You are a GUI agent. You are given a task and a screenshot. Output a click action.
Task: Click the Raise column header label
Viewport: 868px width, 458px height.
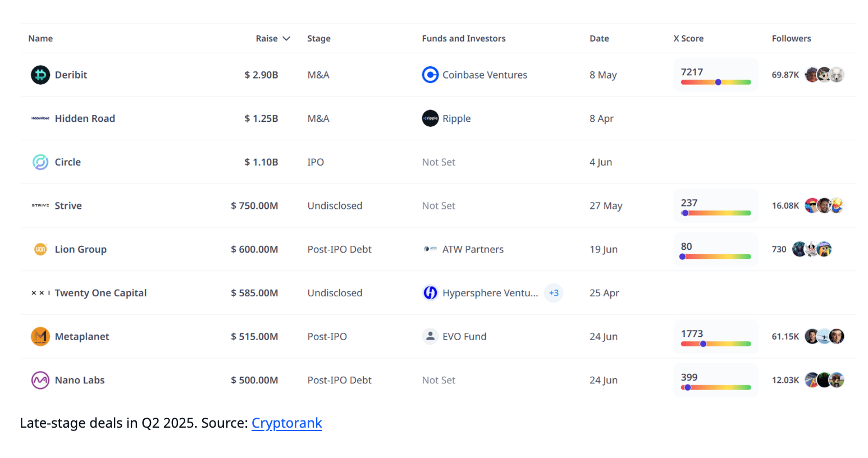tap(267, 39)
